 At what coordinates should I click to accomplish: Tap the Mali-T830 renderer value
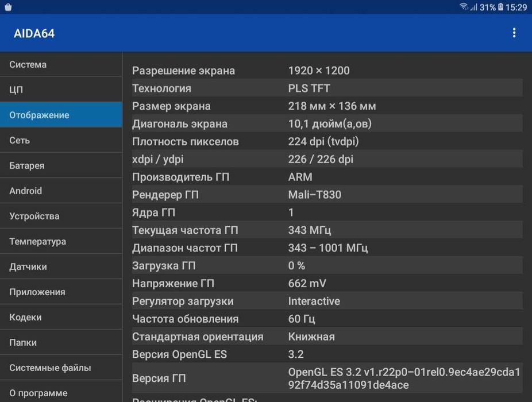(x=314, y=195)
